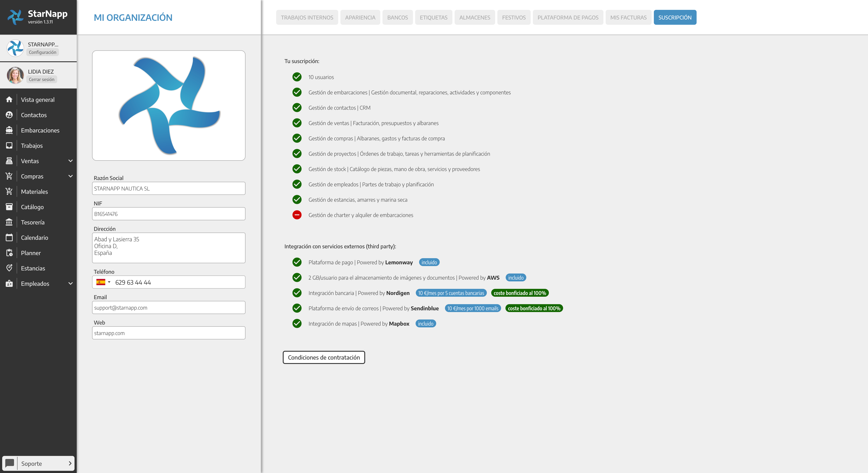Click the Soporte chat bubble icon
Screen dimensions: 868x473
point(10,463)
